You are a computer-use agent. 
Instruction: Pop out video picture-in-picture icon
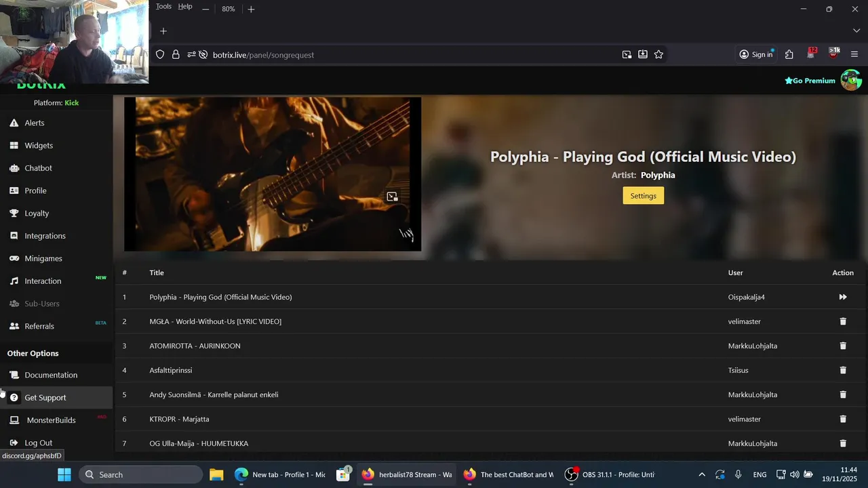tap(392, 197)
